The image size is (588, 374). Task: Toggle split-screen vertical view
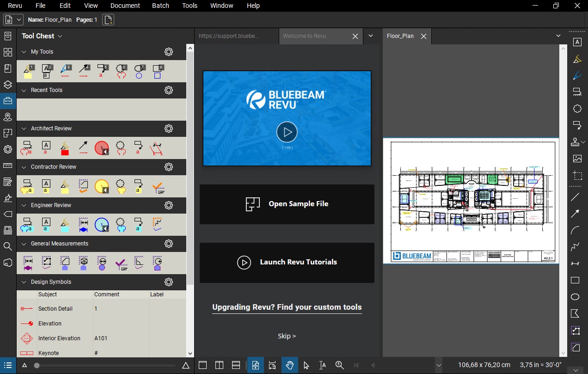[x=219, y=365]
